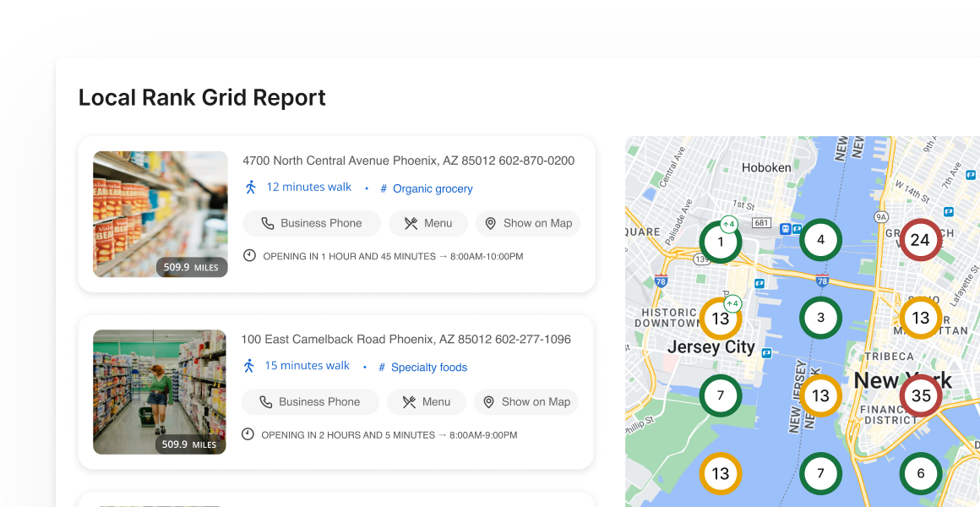The image size is (980, 507).
Task: Show 100 East Camelback Road on map
Action: point(526,402)
